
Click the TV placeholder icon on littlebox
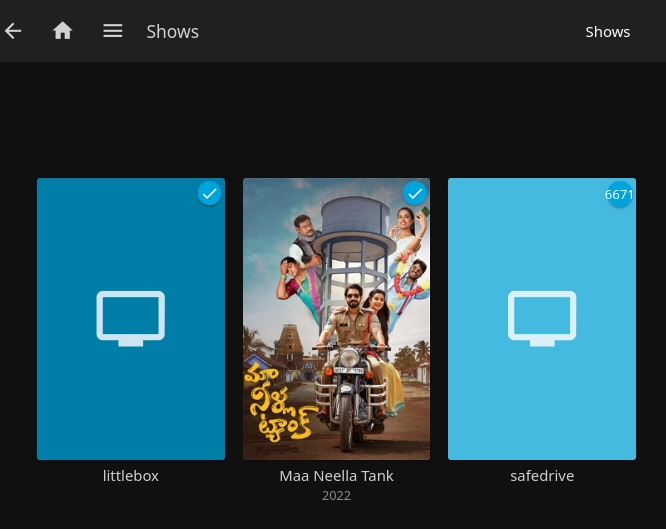(x=130, y=318)
